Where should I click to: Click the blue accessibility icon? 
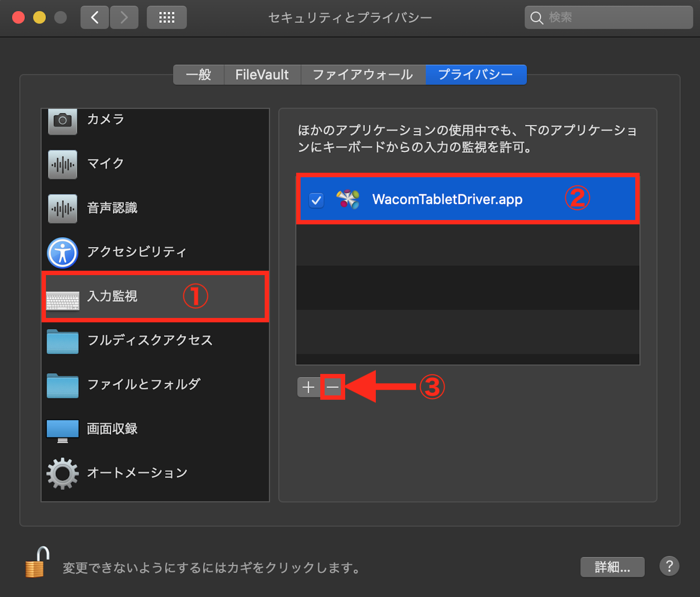[x=63, y=253]
